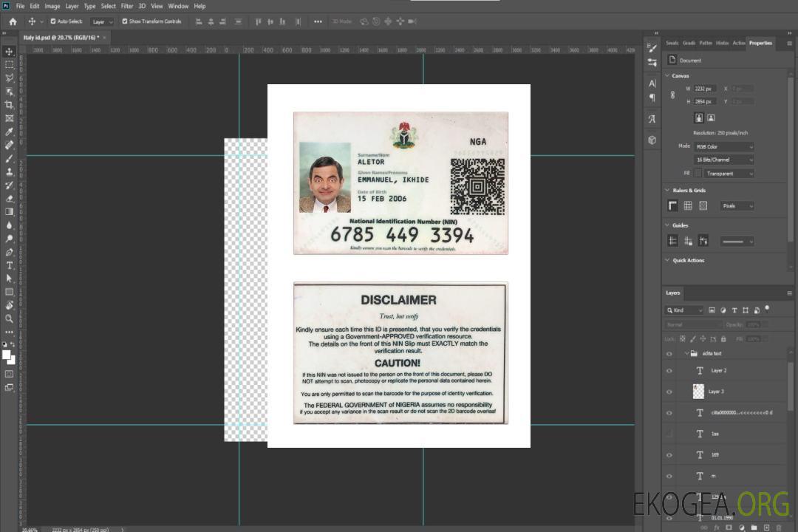This screenshot has width=798, height=532.
Task: Hide Layer 2 using its eye icon
Action: [669, 371]
